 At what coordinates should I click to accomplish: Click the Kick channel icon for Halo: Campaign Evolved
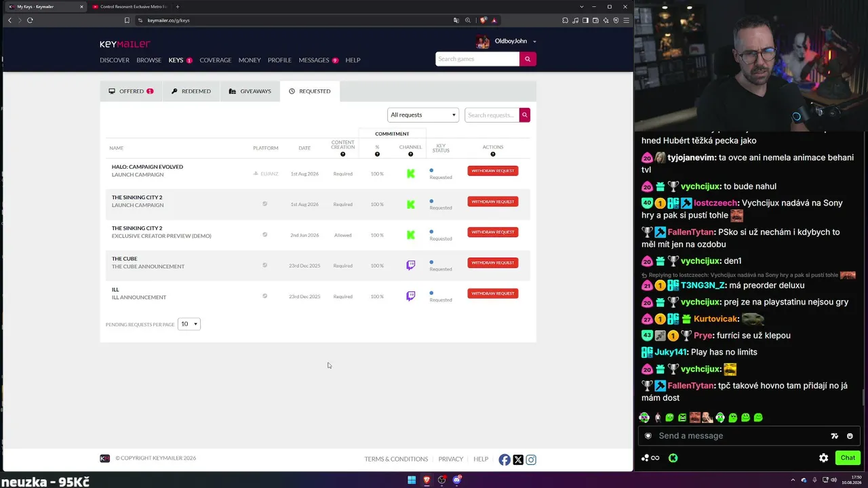pos(410,174)
